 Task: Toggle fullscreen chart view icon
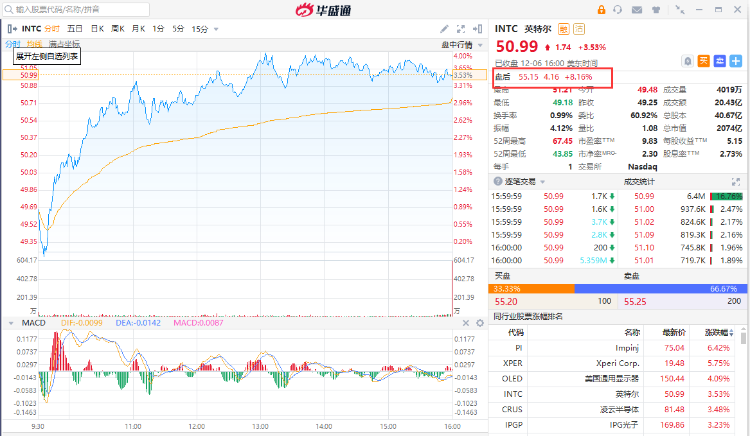point(461,29)
